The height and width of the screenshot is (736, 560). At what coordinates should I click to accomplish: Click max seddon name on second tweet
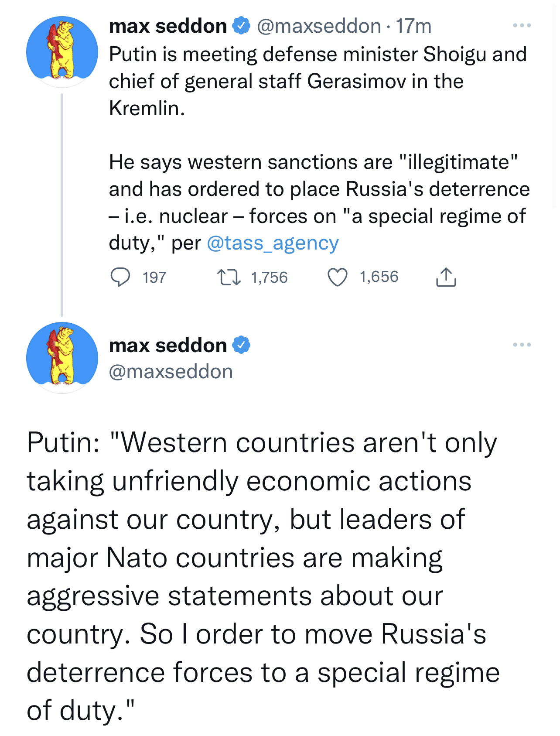tap(168, 346)
